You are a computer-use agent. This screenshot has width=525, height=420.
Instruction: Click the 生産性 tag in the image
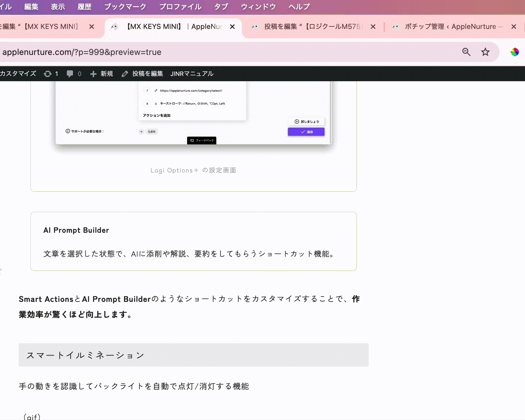tap(152, 132)
